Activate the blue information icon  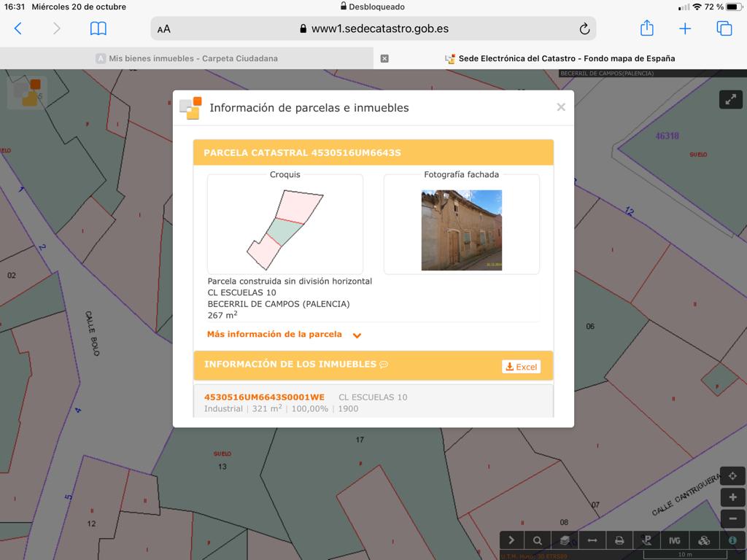[732, 540]
